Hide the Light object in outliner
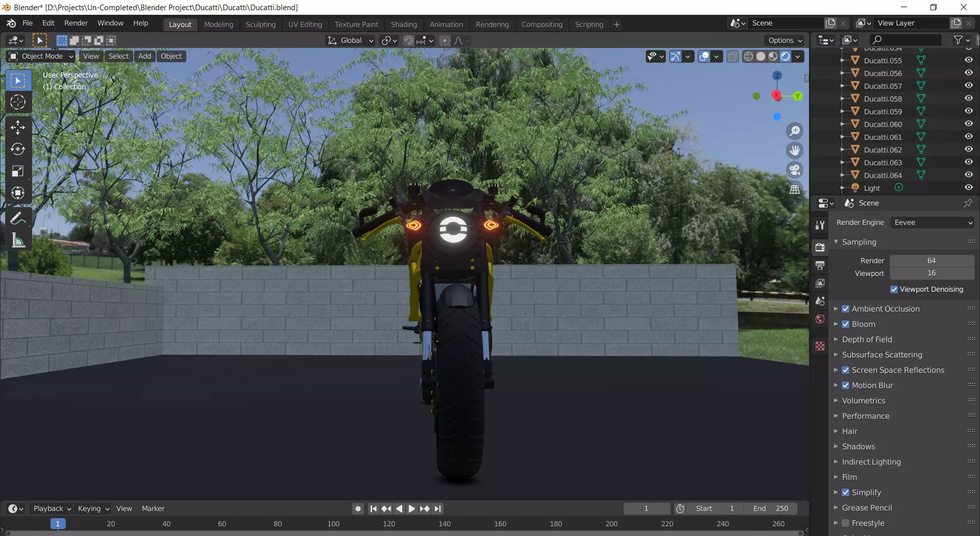This screenshot has height=536, width=980. click(x=968, y=188)
